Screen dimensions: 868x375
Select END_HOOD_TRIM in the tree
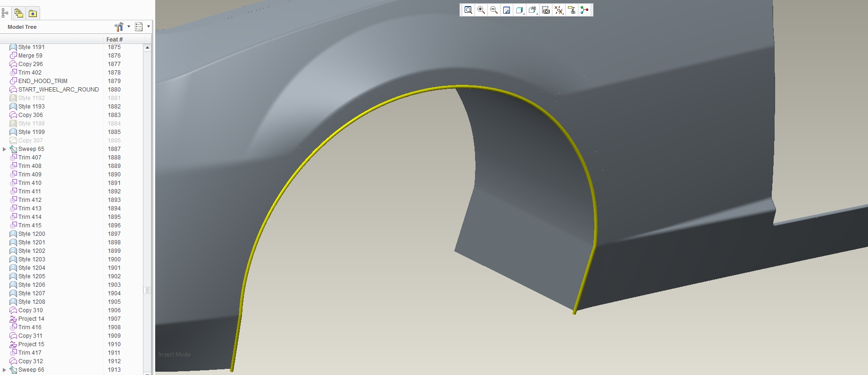tap(43, 81)
